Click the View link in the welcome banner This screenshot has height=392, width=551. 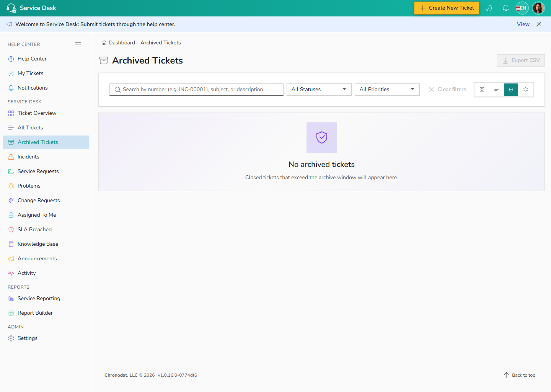coord(523,24)
